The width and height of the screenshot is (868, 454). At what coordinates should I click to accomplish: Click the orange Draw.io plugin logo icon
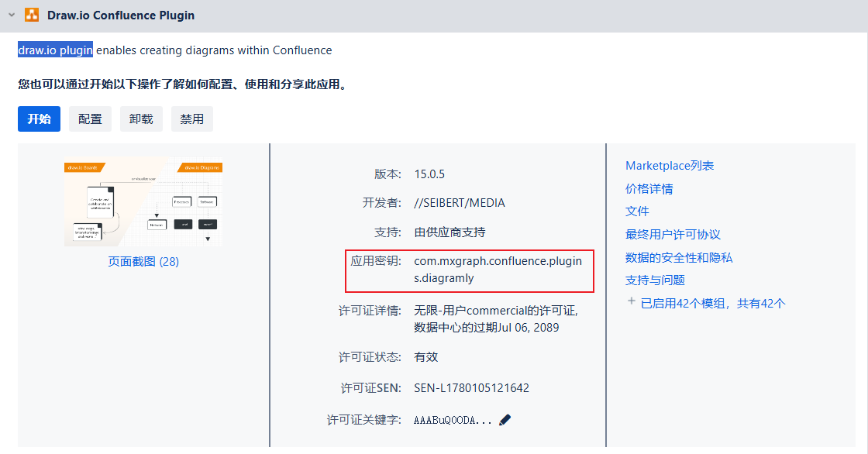click(32, 15)
